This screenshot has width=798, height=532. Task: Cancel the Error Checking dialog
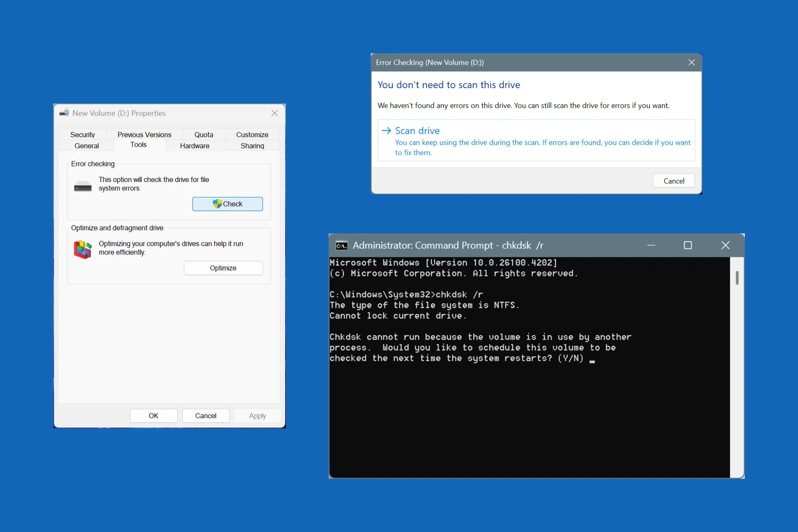pyautogui.click(x=673, y=180)
